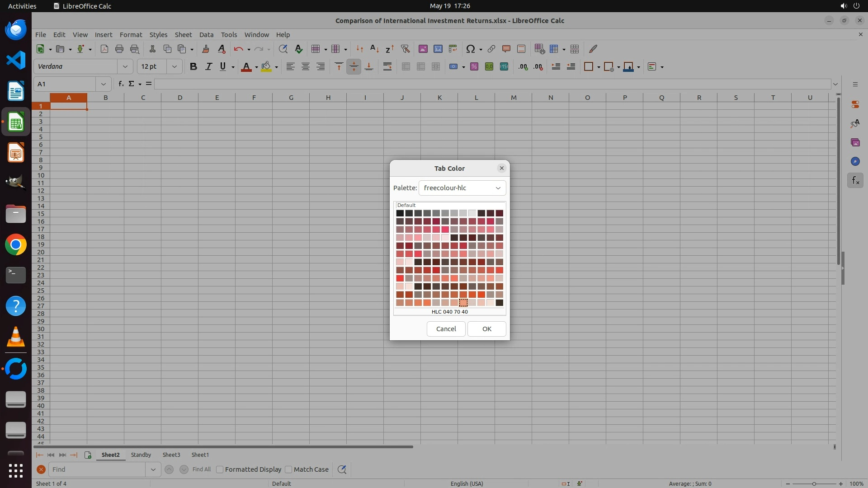Enable the Formatted Display checkbox

[x=220, y=469]
